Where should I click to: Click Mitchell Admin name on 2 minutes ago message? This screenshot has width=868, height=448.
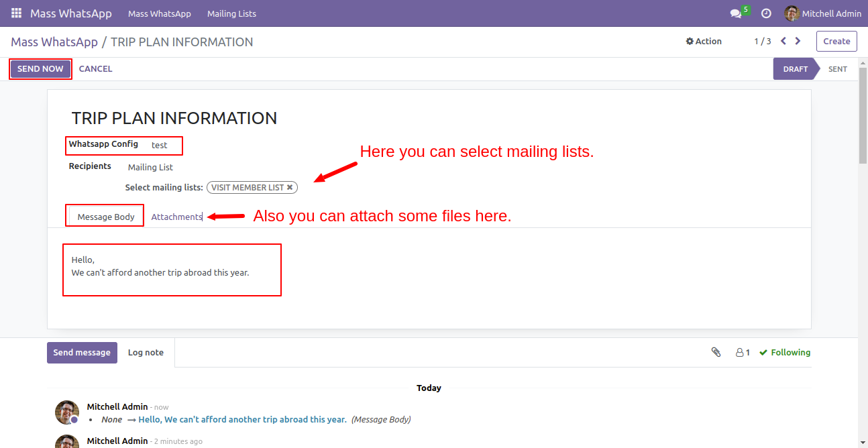117,441
